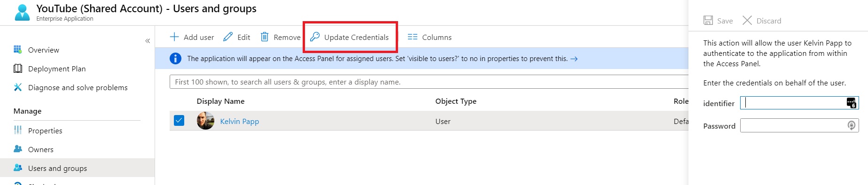
Task: Click Add user button
Action: click(192, 37)
